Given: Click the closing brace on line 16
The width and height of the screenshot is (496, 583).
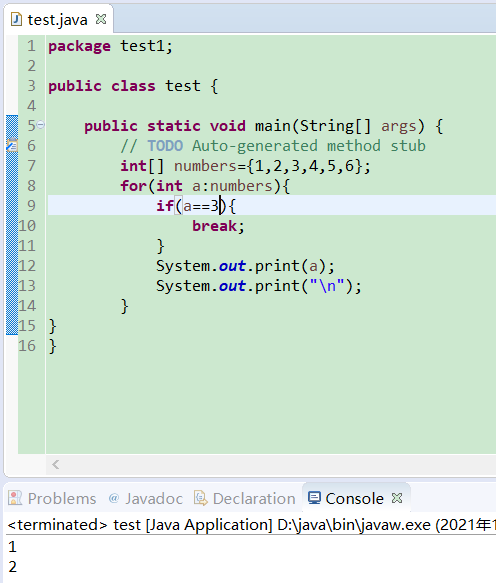Looking at the screenshot, I should pyautogui.click(x=52, y=347).
